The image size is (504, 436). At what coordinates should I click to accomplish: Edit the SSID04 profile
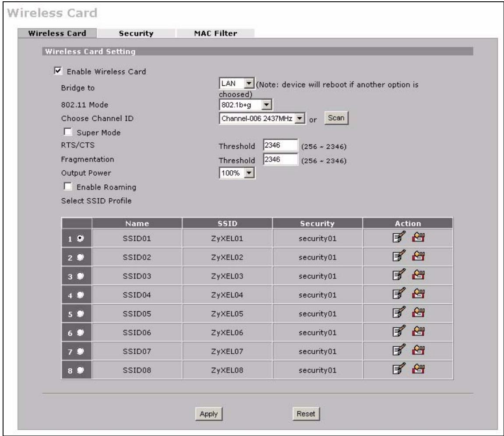coord(399,294)
